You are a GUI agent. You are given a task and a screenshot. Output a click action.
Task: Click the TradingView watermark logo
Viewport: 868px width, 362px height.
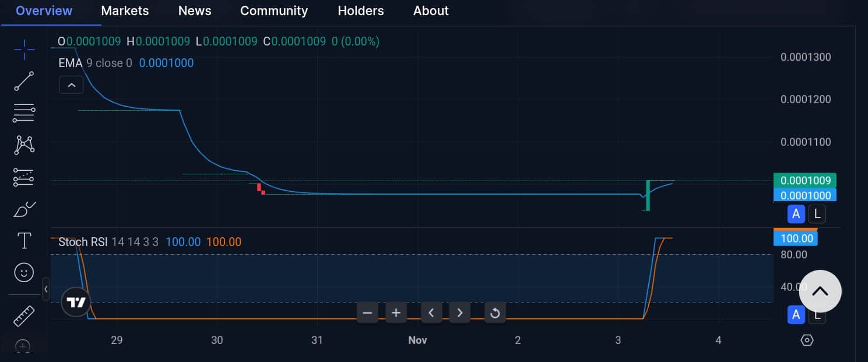(x=76, y=301)
